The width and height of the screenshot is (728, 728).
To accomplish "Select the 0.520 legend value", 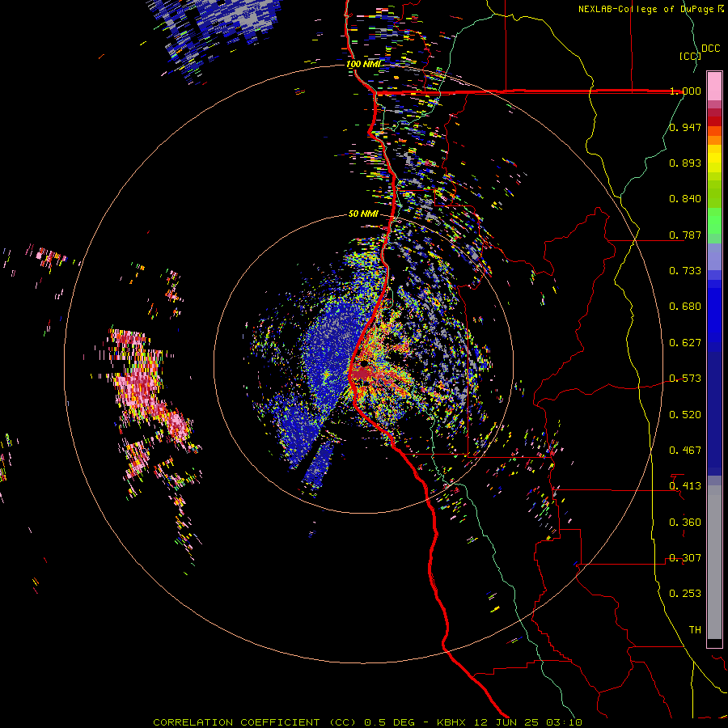I will 685,415.
